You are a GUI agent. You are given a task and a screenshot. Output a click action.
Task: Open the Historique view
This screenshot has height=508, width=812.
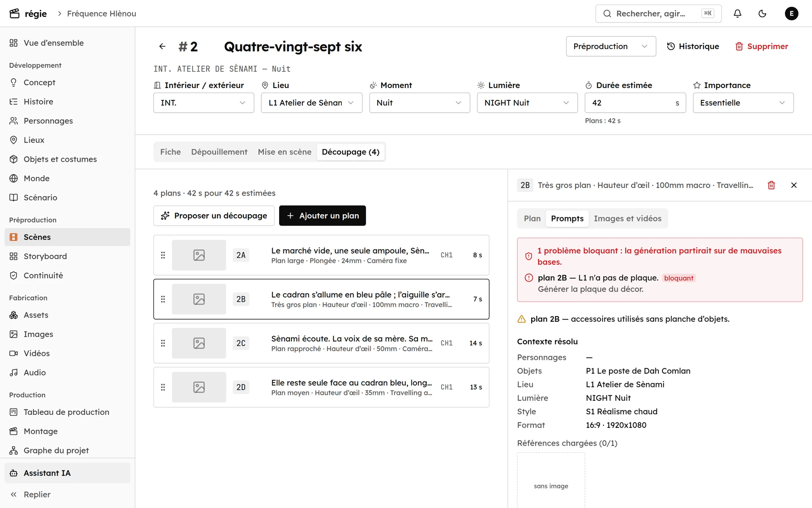pos(693,47)
